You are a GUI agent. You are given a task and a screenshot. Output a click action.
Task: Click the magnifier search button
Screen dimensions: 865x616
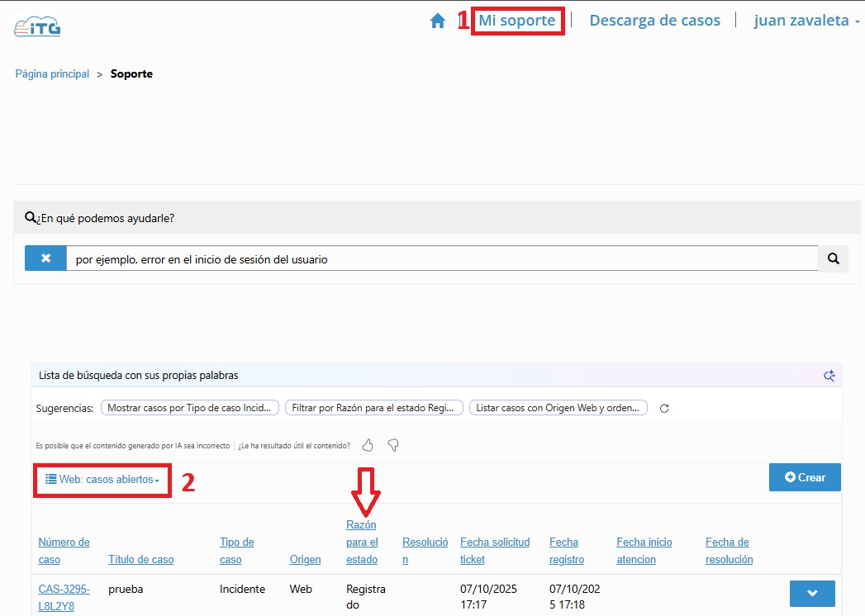point(833,258)
